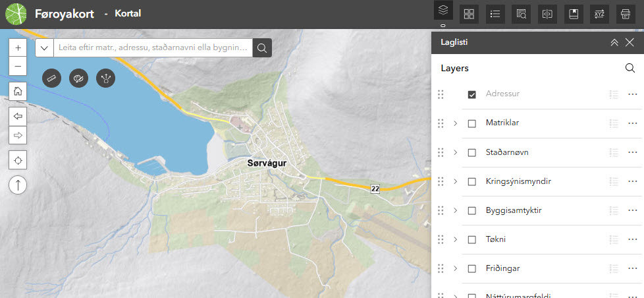The height and width of the screenshot is (298, 644).
Task: Expand the Byggisamtyktir layer group
Action: click(x=455, y=210)
